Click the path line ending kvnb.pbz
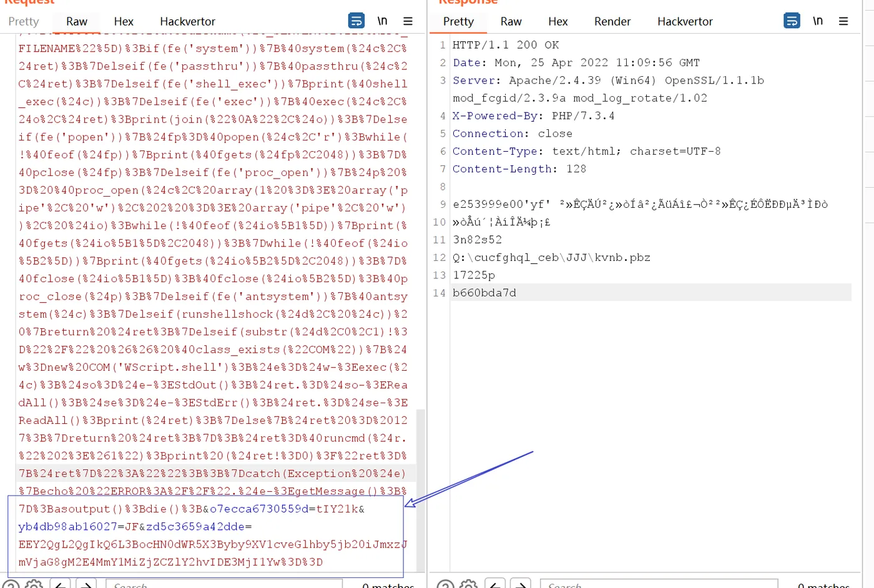 point(551,257)
